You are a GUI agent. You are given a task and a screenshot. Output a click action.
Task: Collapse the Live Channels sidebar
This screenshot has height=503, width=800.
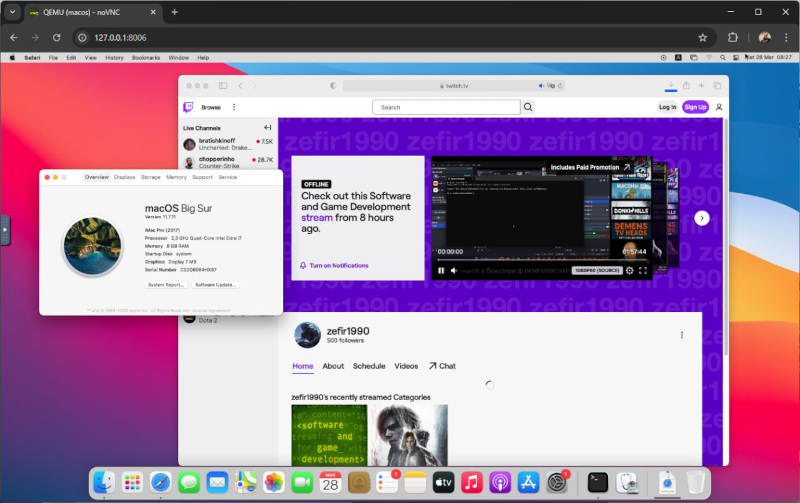(x=267, y=128)
